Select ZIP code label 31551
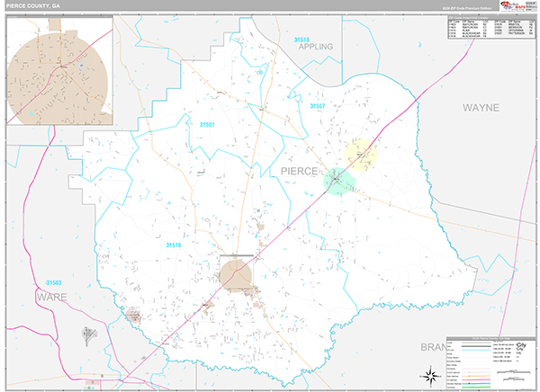Viewport: 540px width, 392px height. coord(207,125)
